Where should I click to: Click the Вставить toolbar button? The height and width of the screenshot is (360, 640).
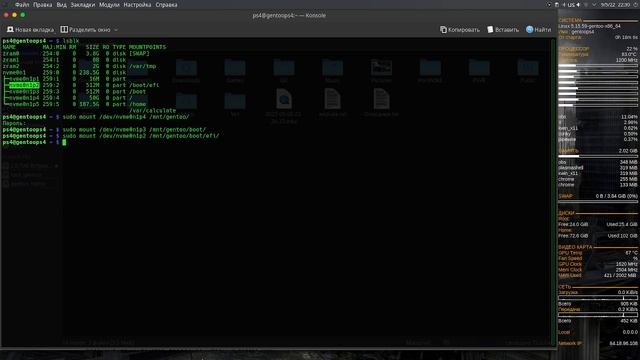pyautogui.click(x=503, y=30)
